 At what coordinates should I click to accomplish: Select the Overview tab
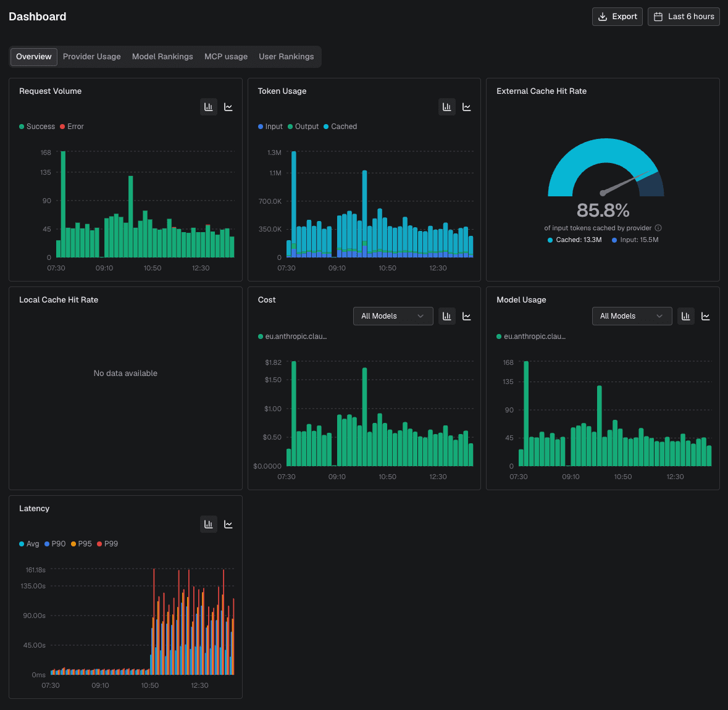coord(34,57)
